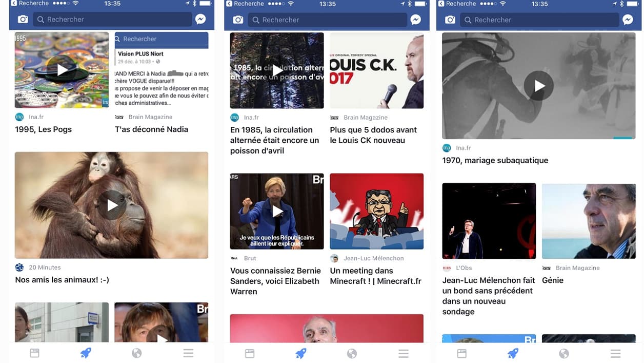644x363 pixels.
Task: Tap the 20 Minutes publisher logo
Action: coord(19,268)
